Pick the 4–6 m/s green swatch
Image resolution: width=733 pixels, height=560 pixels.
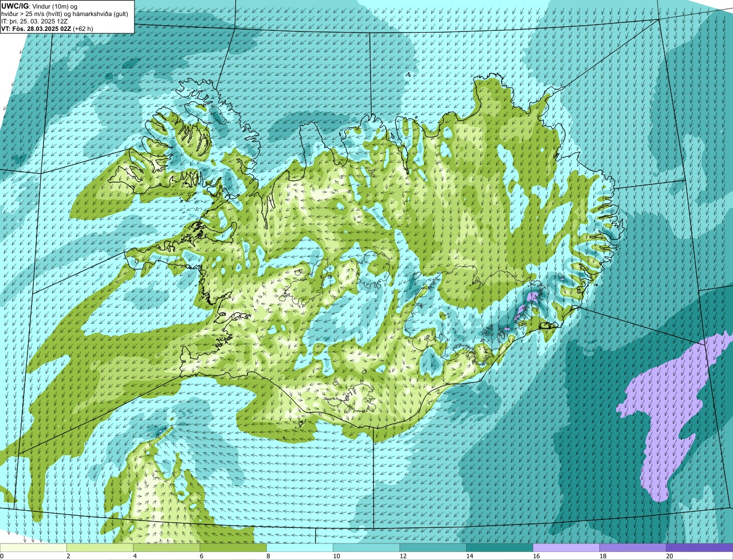167,547
